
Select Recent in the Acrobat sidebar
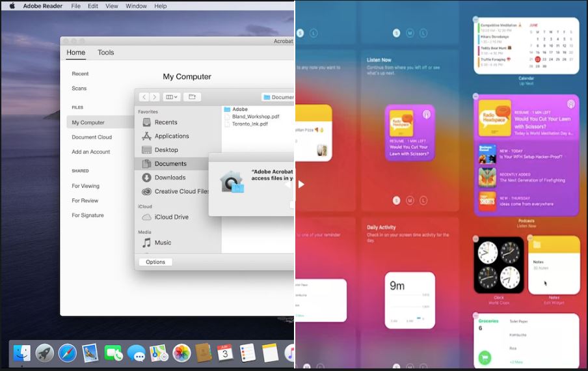[x=80, y=74]
